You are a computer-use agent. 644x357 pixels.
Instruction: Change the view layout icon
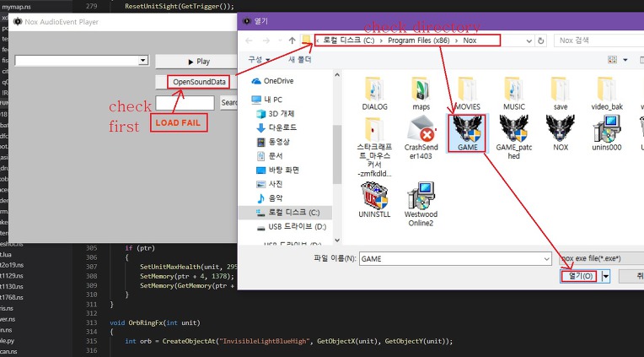tap(612, 60)
